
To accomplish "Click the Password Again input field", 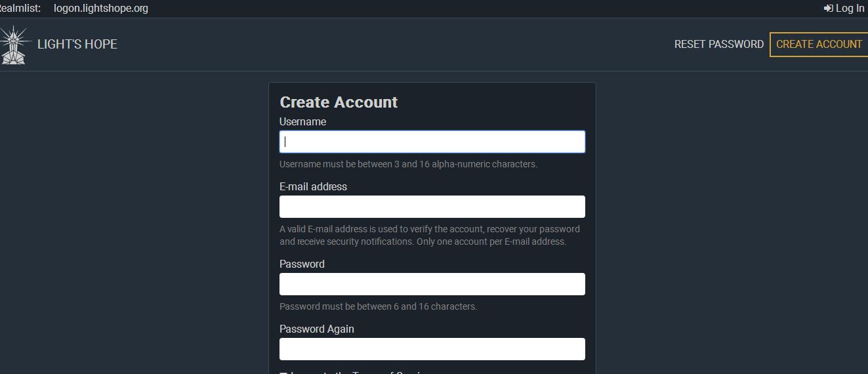I will [432, 349].
